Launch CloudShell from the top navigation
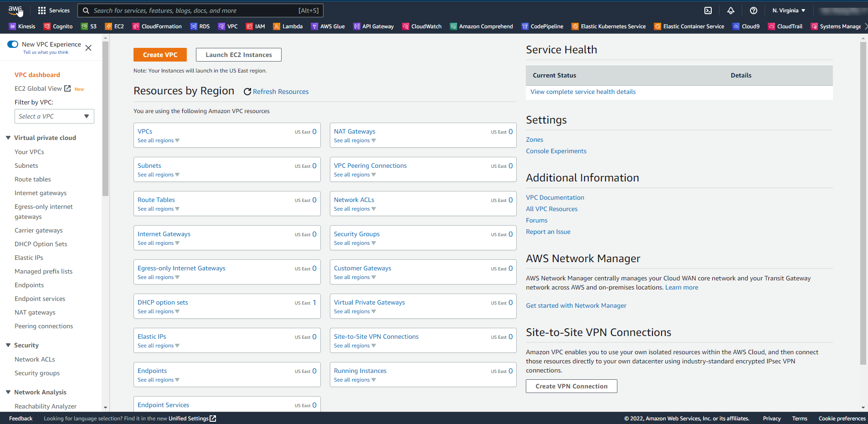868x424 pixels. click(x=708, y=10)
